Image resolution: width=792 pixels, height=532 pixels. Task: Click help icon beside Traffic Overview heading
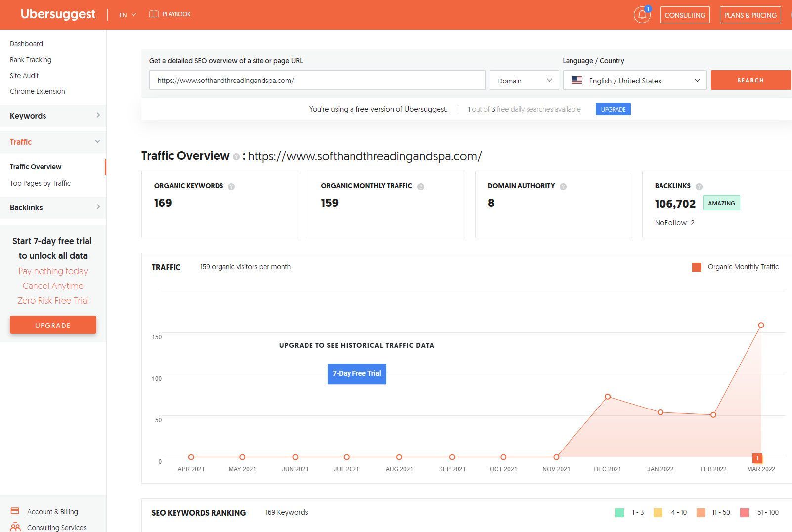pos(236,157)
